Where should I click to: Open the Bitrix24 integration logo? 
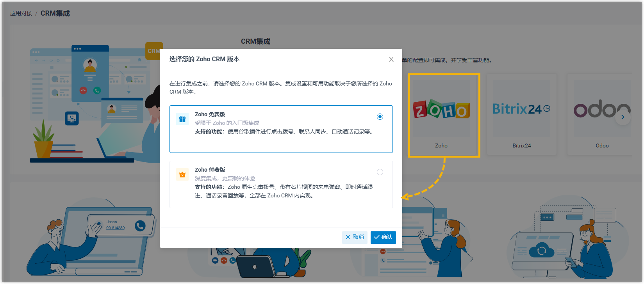pyautogui.click(x=521, y=109)
